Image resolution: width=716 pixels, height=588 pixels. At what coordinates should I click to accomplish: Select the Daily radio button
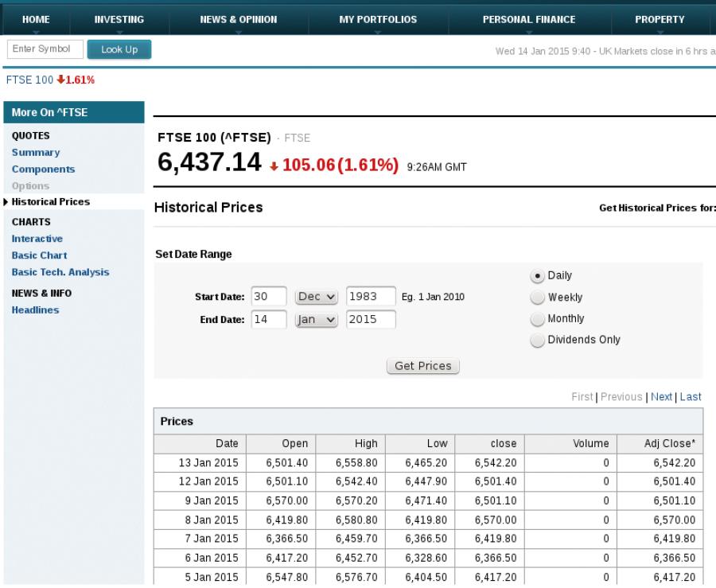tap(538, 276)
